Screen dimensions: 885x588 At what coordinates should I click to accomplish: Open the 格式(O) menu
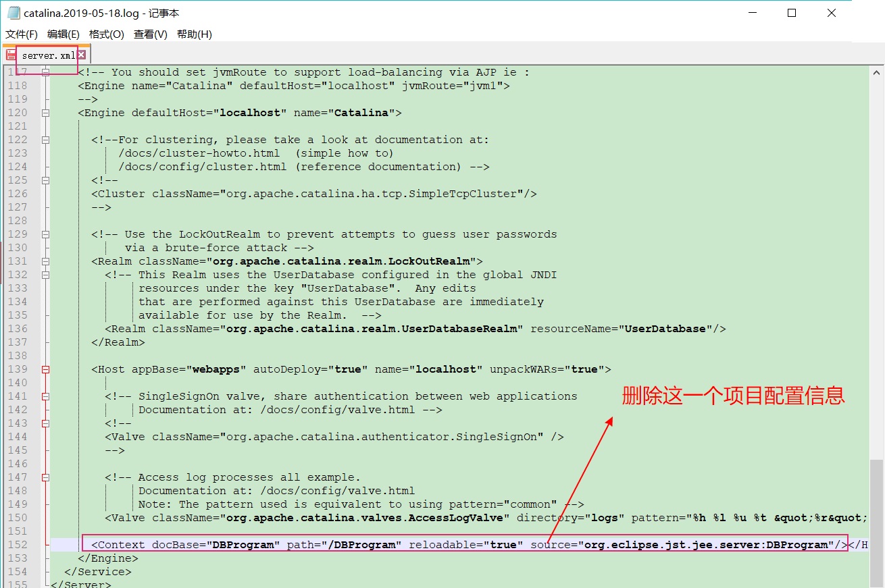tap(106, 34)
